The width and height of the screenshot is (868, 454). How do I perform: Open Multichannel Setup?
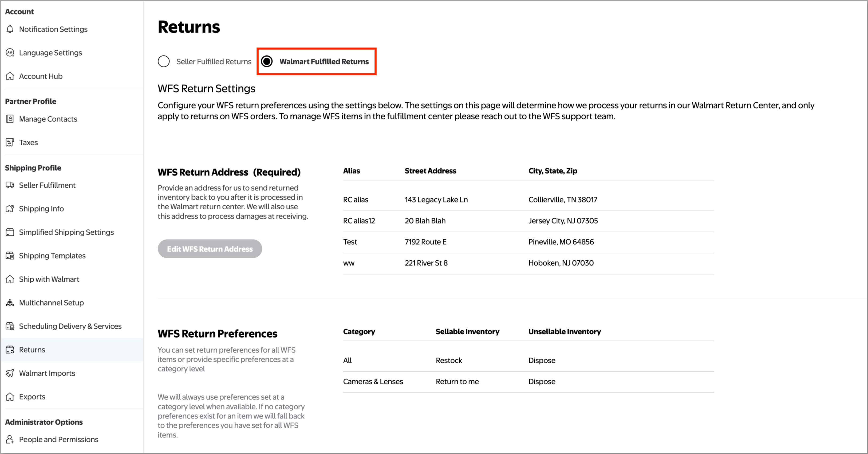[x=52, y=303]
